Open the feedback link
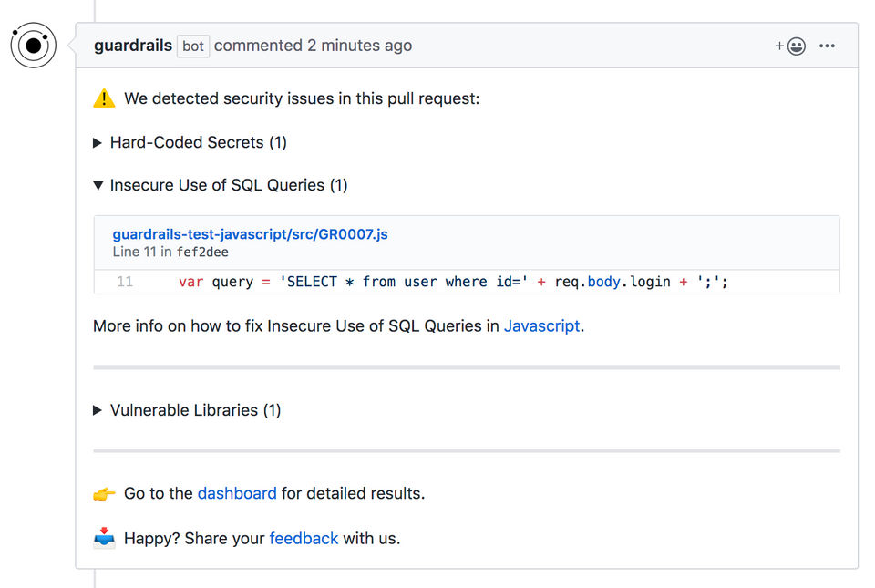The height and width of the screenshot is (588, 875). (304, 538)
